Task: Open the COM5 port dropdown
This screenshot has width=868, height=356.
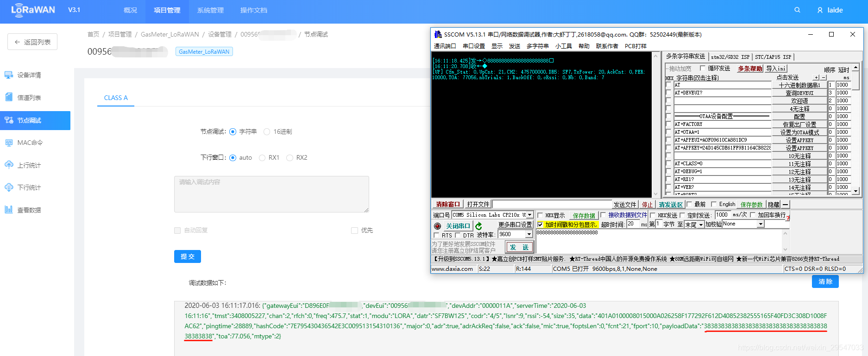Action: coord(530,215)
